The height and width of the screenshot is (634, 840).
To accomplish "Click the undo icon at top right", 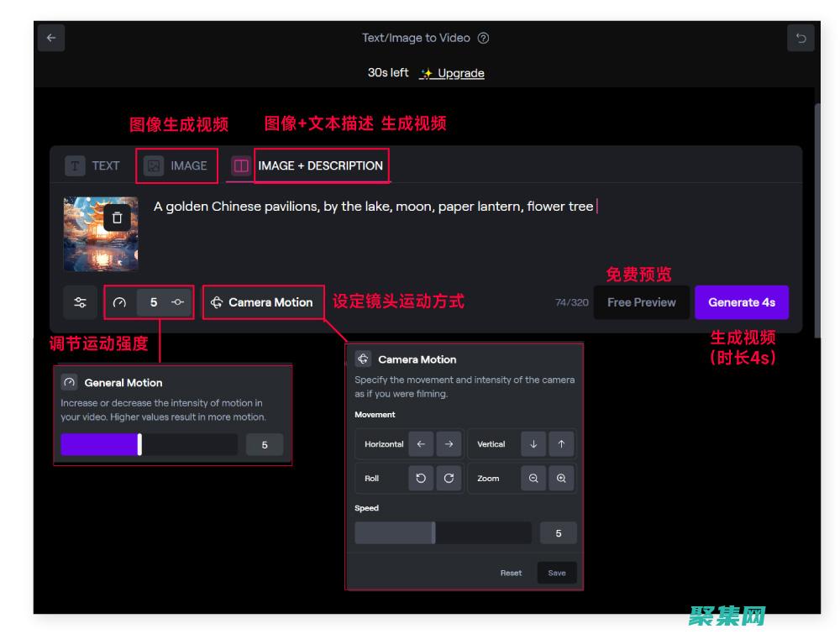I will [x=801, y=38].
